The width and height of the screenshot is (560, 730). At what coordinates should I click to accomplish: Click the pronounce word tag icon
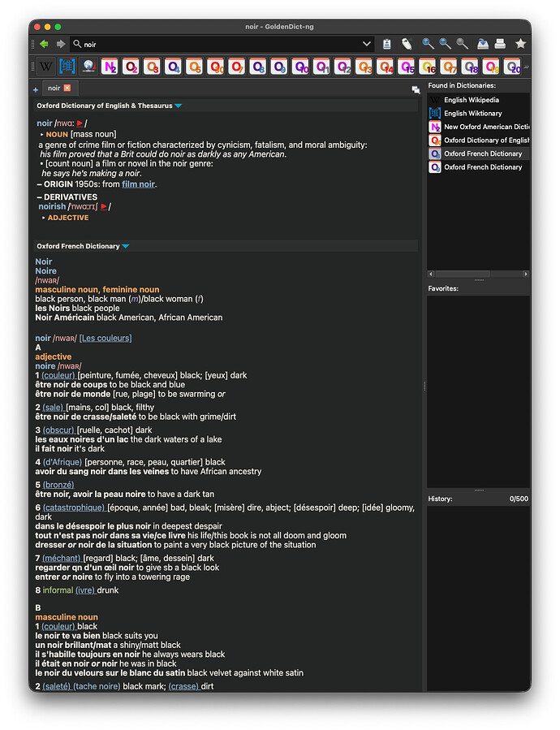pos(407,44)
